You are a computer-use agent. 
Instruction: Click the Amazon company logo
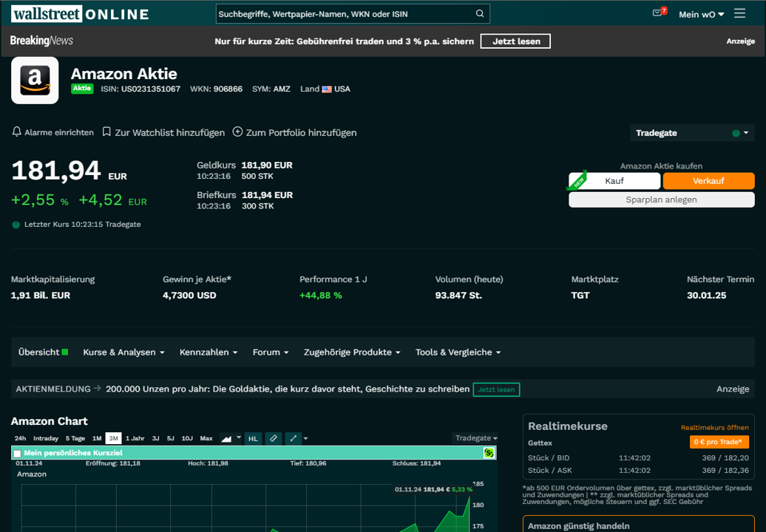35,80
